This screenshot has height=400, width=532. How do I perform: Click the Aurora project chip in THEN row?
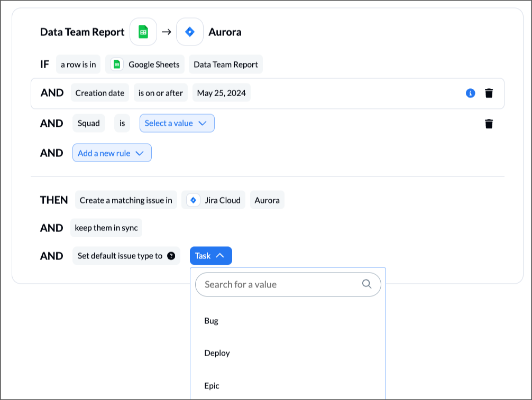point(267,200)
